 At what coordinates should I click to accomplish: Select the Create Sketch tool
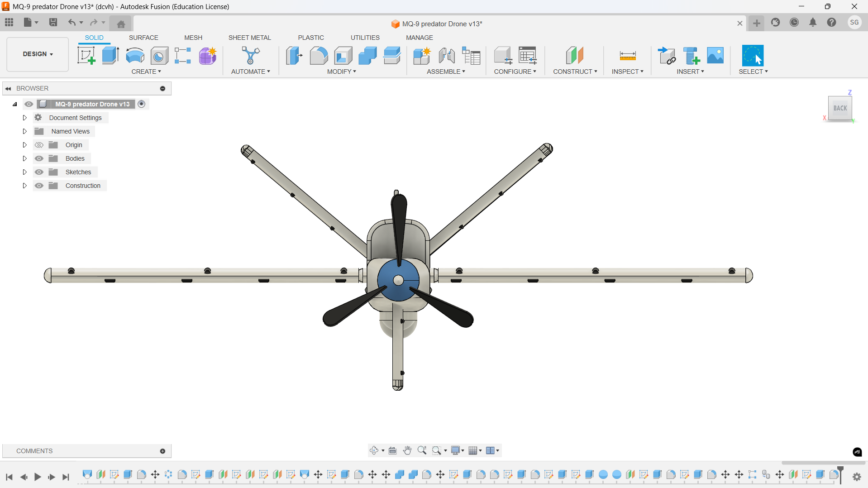pos(86,56)
